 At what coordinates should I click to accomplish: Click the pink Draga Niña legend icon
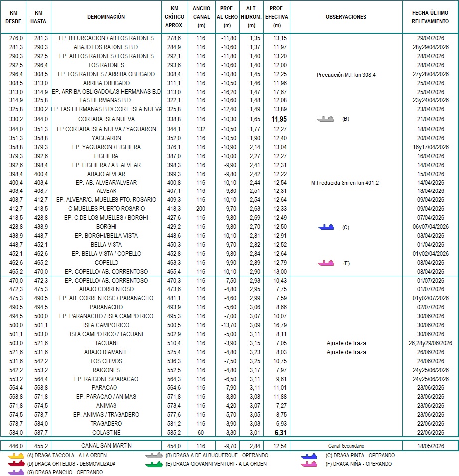point(309,464)
